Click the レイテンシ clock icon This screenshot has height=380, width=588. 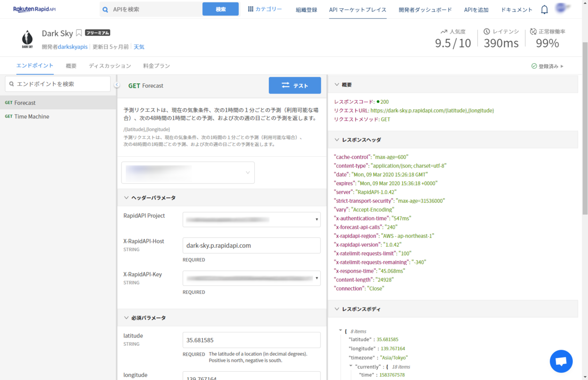point(487,31)
